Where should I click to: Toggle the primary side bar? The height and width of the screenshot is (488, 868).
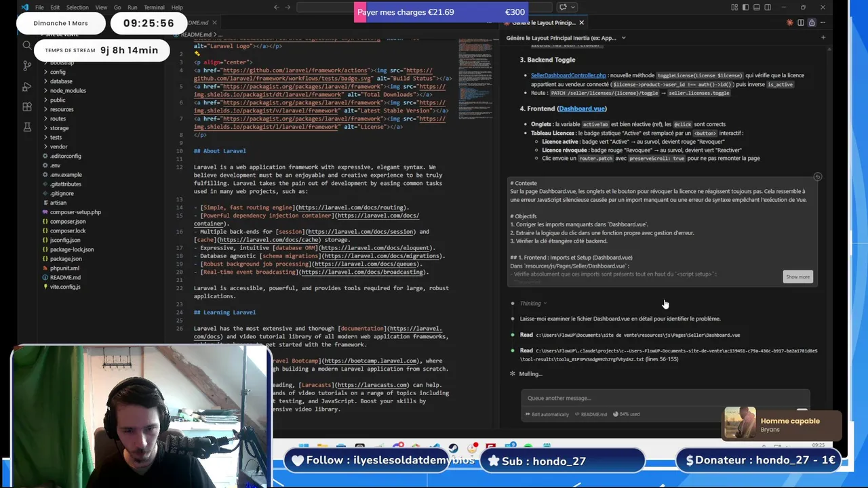click(745, 7)
